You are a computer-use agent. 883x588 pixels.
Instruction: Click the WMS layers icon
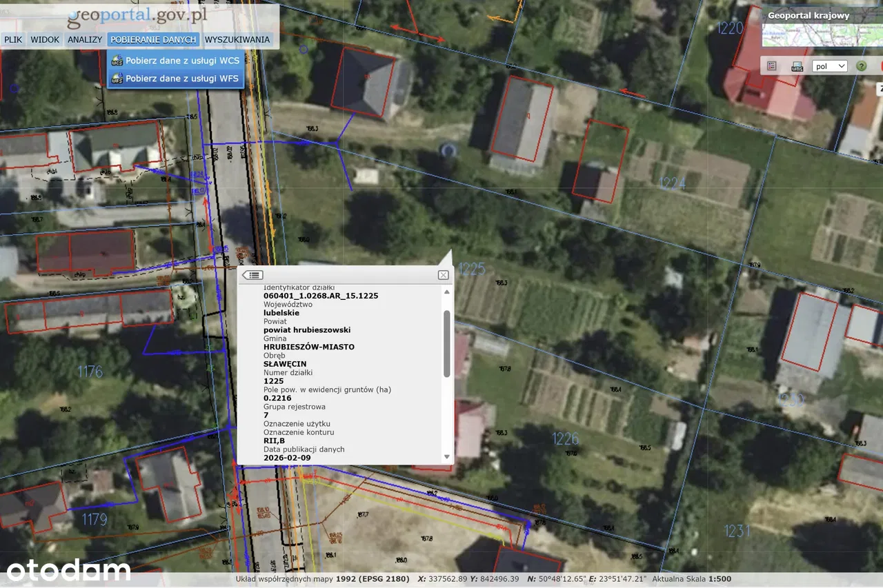[797, 66]
